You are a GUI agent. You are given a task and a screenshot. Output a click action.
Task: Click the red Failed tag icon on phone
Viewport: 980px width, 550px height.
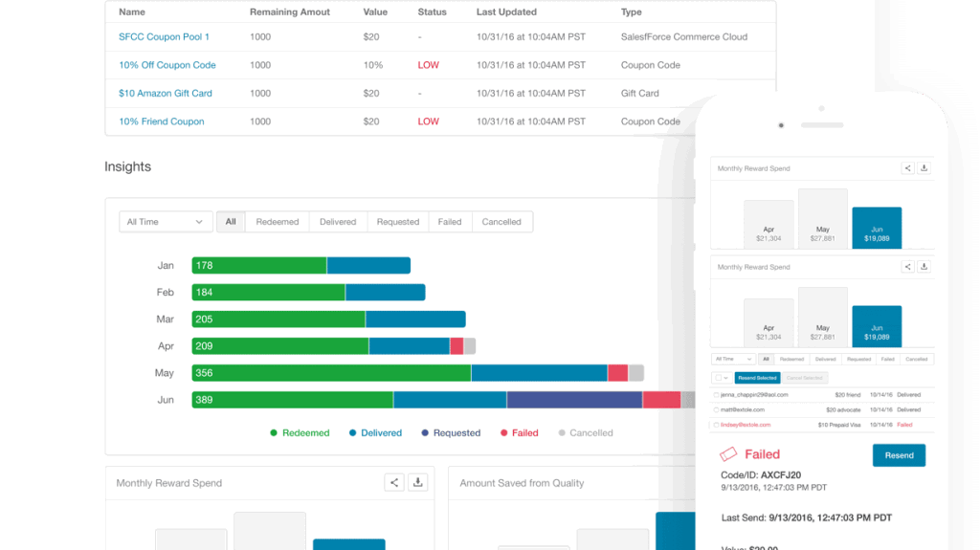point(728,453)
